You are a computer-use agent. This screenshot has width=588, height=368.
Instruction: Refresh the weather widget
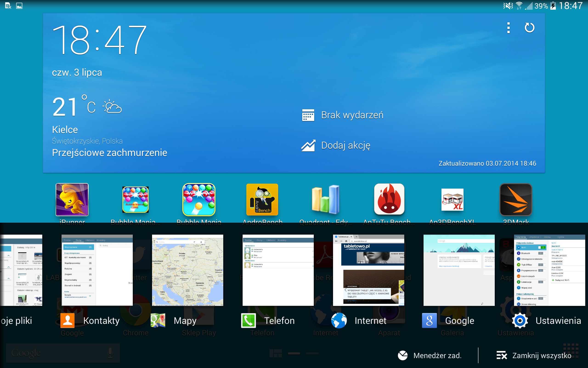pos(529,28)
